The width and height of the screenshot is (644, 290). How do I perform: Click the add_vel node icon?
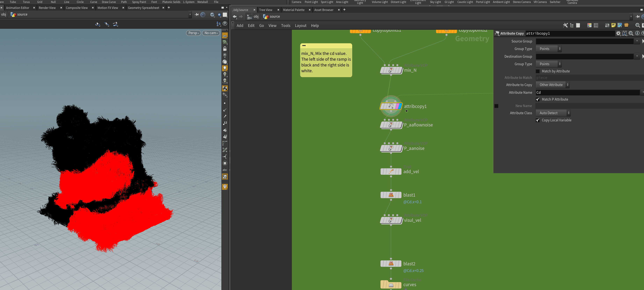(391, 172)
